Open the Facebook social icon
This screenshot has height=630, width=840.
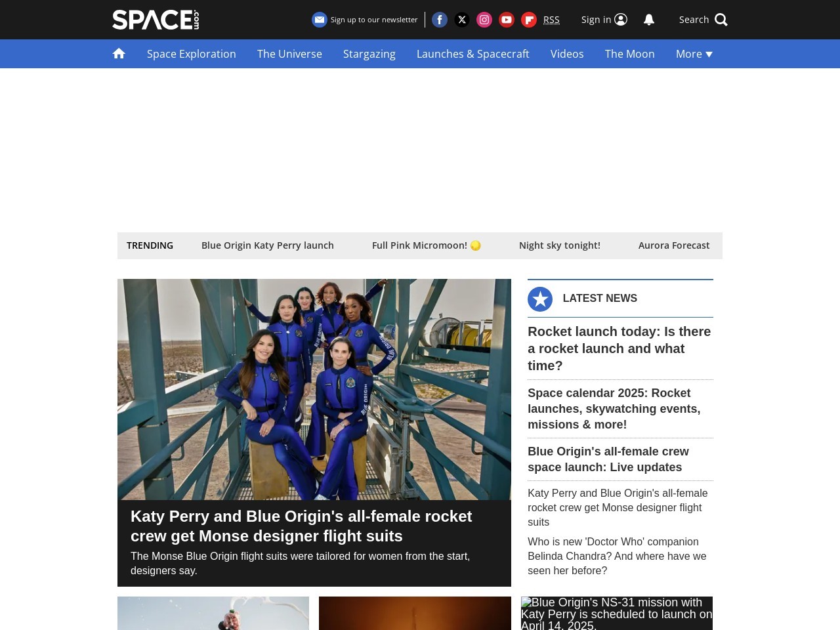click(x=440, y=20)
